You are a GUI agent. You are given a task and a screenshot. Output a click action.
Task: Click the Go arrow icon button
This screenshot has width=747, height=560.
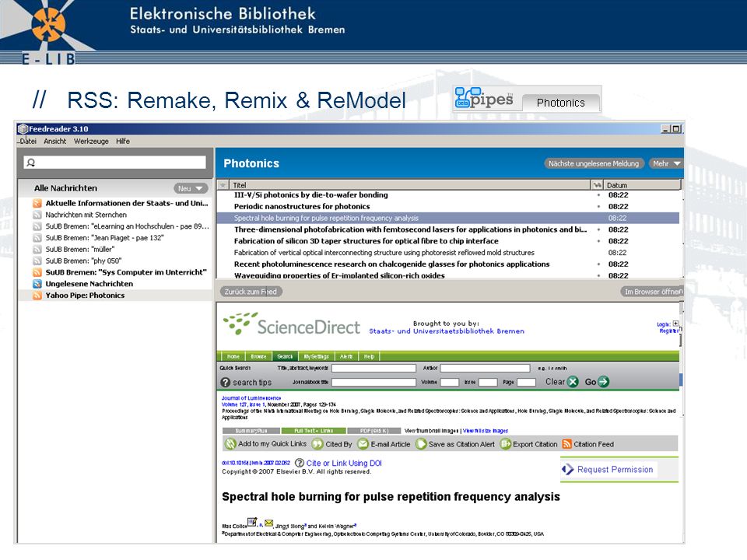click(x=603, y=382)
